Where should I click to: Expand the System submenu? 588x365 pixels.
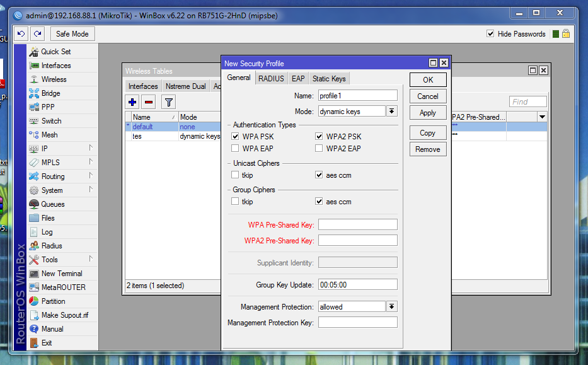tap(91, 190)
